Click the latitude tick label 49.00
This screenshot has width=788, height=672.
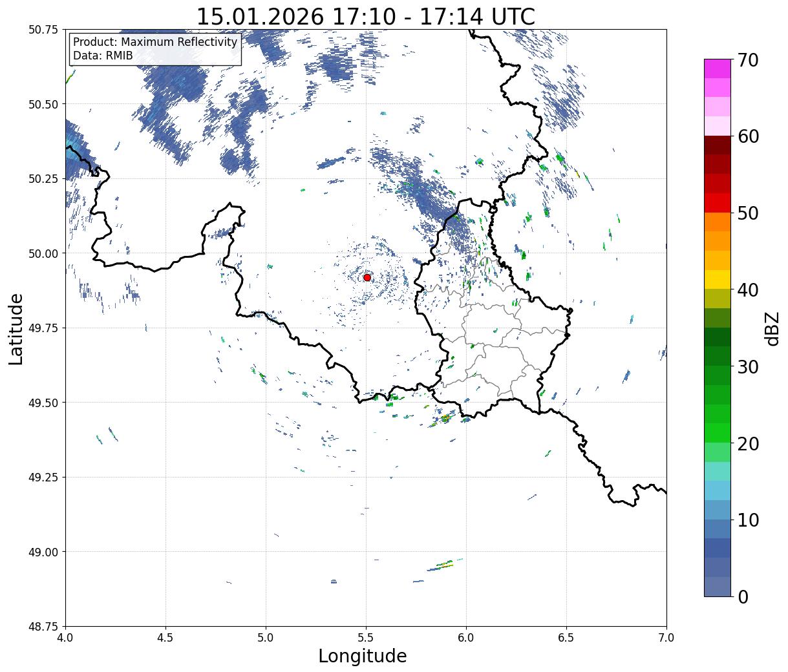[x=43, y=552]
